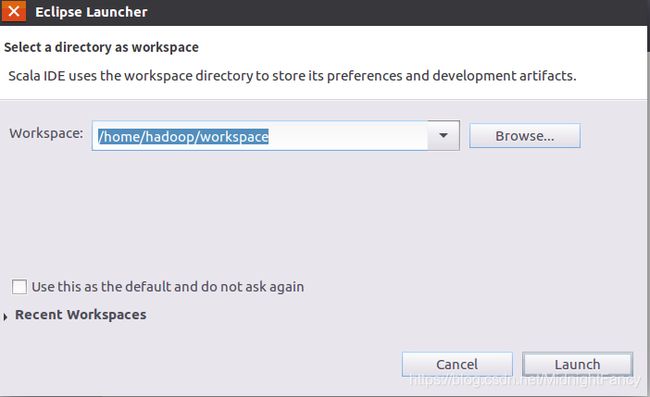The width and height of the screenshot is (650, 397).
Task: Click the Recent Workspaces heading text
Action: pos(81,315)
